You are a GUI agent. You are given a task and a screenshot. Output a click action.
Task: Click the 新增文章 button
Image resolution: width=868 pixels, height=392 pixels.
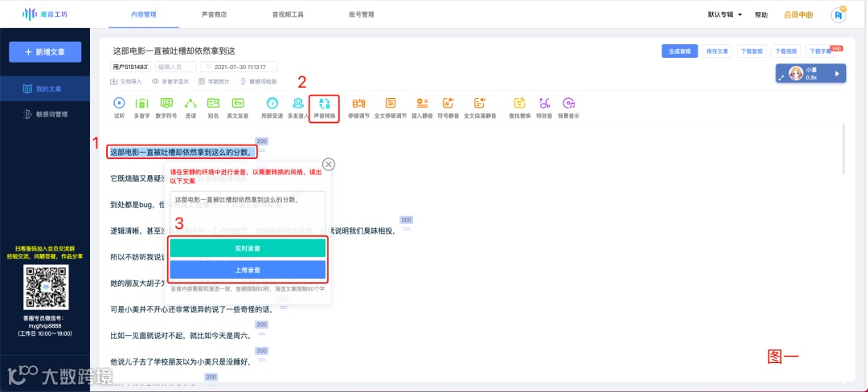45,52
